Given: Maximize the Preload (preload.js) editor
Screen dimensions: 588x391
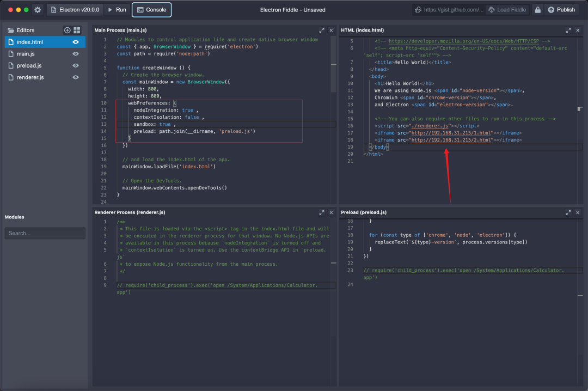Looking at the screenshot, I should click(x=568, y=212).
